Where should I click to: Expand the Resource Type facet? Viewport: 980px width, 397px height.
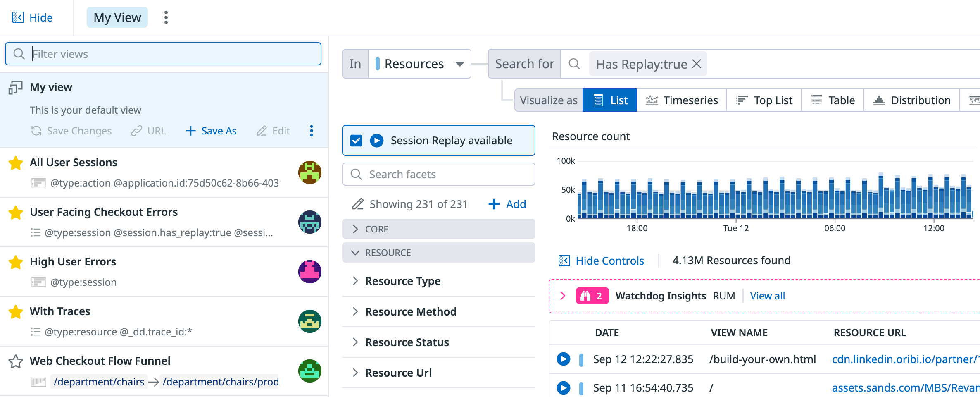pos(354,281)
